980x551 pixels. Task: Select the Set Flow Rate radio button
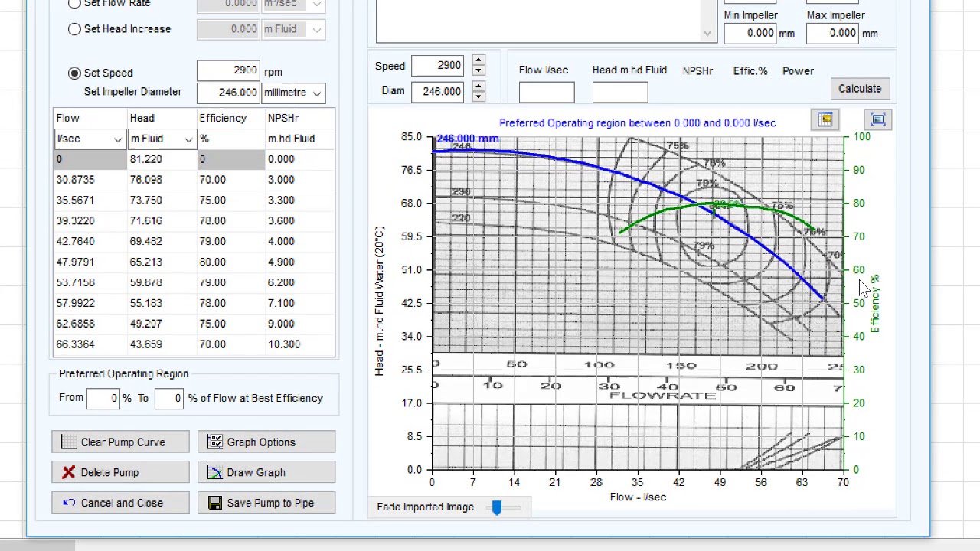tap(74, 4)
